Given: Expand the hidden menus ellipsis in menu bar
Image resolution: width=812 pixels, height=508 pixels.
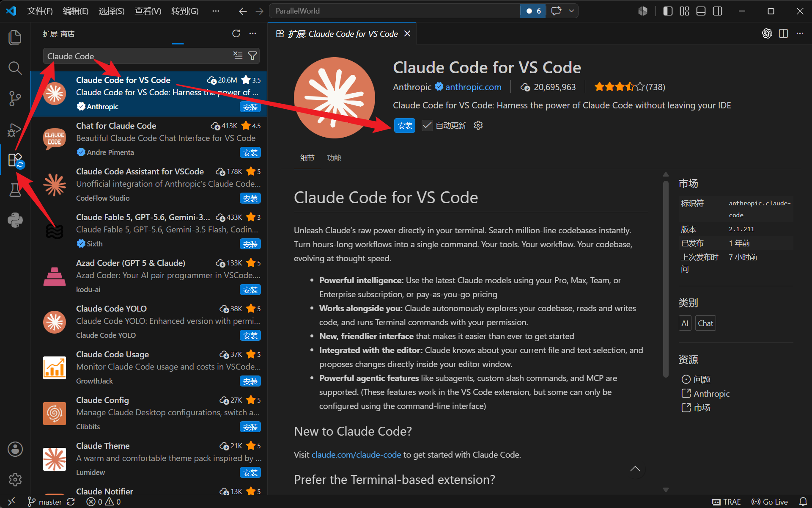Looking at the screenshot, I should (216, 11).
